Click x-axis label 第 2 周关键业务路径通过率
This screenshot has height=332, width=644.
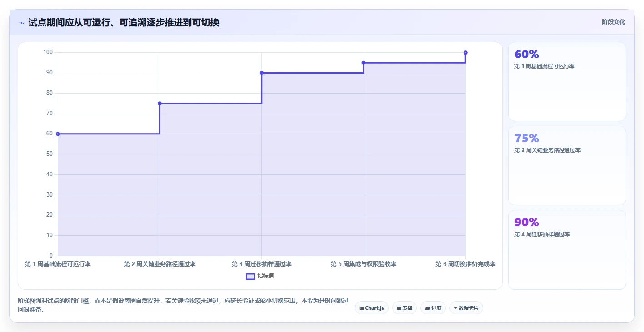pos(160,264)
